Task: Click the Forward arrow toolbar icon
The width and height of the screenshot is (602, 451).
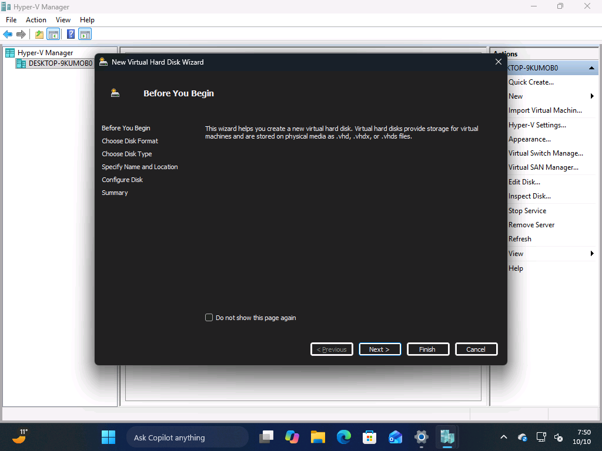Action: 21,34
